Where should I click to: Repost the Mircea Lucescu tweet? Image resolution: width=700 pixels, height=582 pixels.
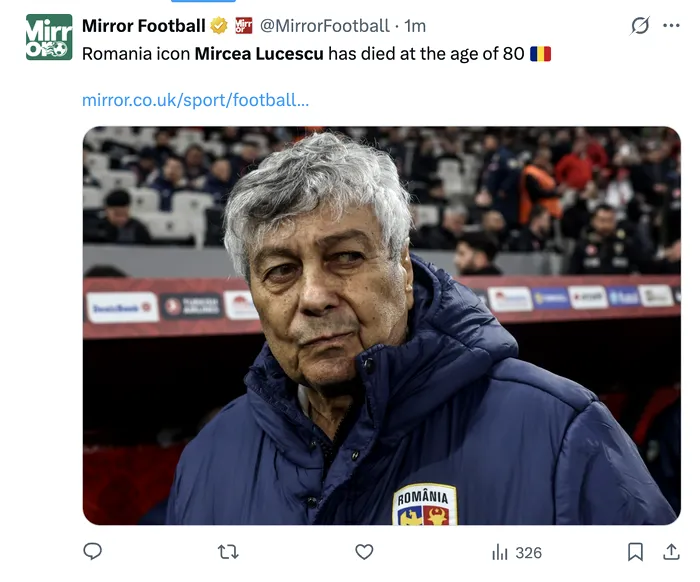click(x=228, y=552)
